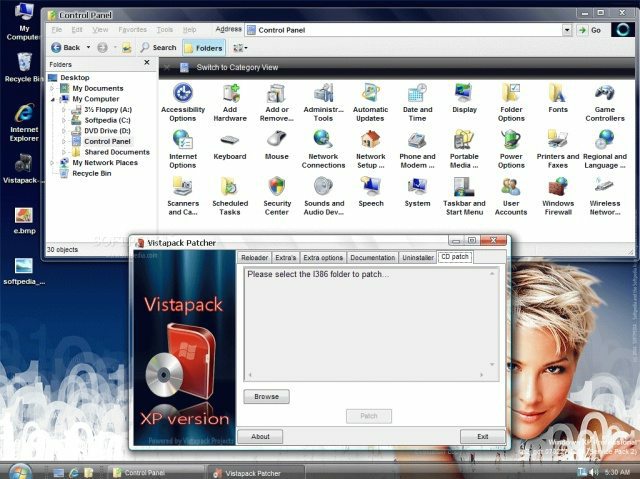This screenshot has width=640, height=479.
Task: Click Switch to Category View link
Action: pos(237,67)
